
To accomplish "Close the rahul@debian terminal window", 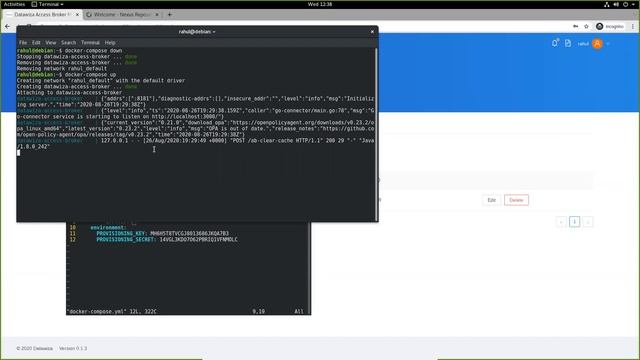I will (372, 31).
